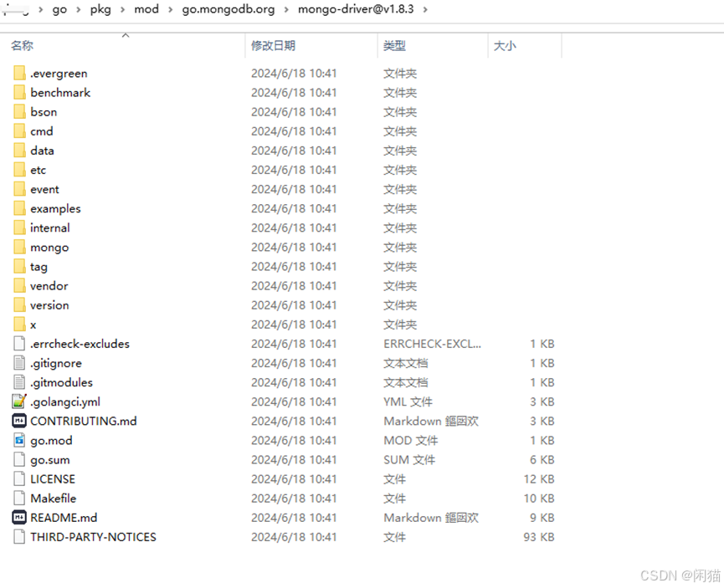724x588 pixels.
Task: Select the examples folder icon
Action: click(19, 208)
